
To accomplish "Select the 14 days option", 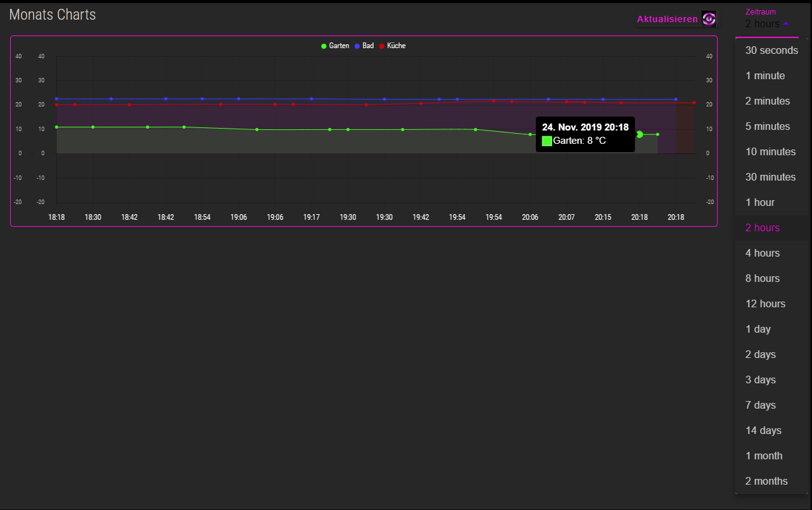I will tap(771, 430).
